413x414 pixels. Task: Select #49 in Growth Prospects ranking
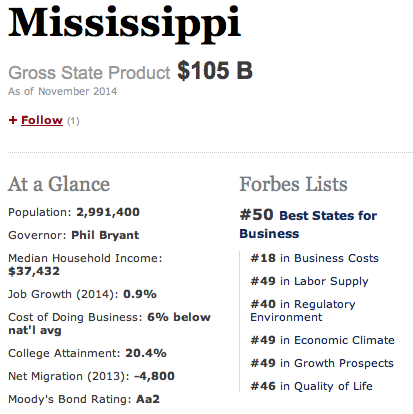(322, 363)
